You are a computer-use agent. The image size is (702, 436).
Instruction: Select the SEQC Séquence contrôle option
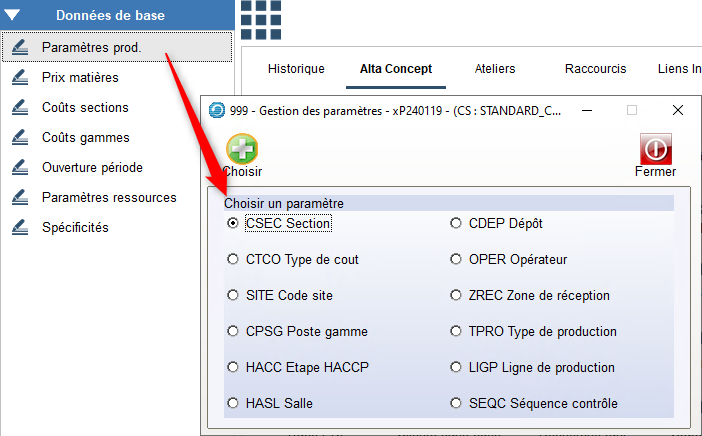(456, 404)
